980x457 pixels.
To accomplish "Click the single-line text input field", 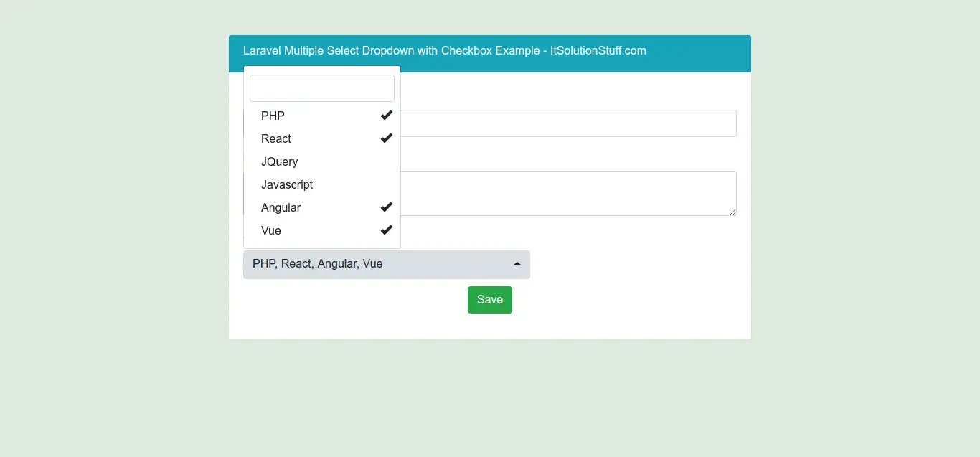I will [x=567, y=123].
